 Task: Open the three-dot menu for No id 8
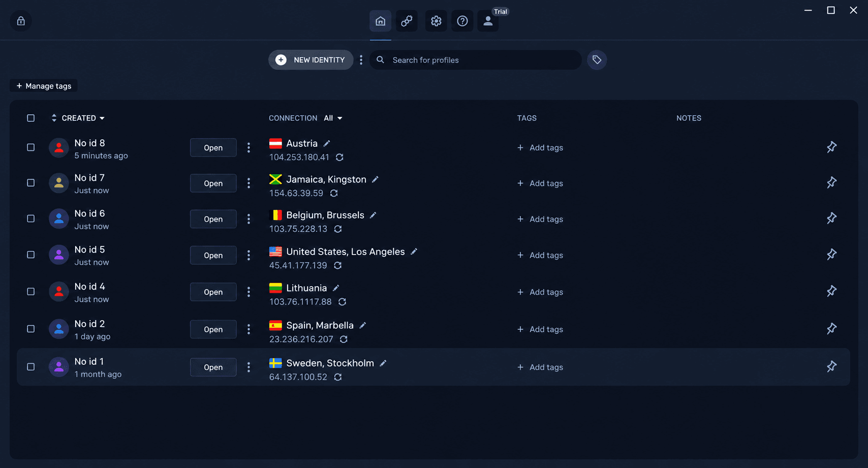pos(249,147)
